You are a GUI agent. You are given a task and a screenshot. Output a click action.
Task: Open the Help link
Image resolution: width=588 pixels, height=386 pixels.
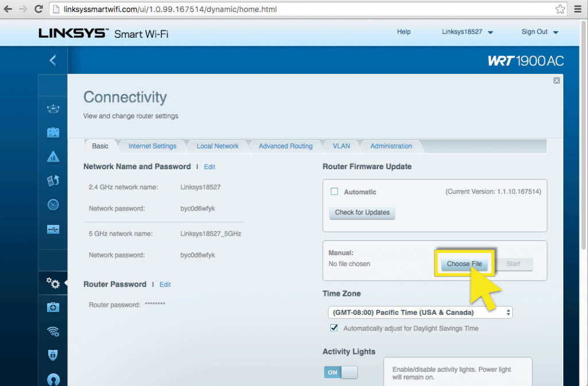(404, 32)
